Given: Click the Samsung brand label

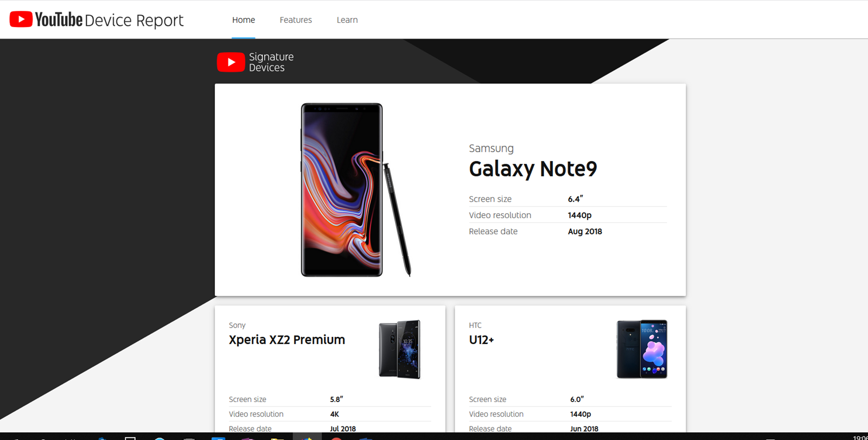Looking at the screenshot, I should pos(491,148).
